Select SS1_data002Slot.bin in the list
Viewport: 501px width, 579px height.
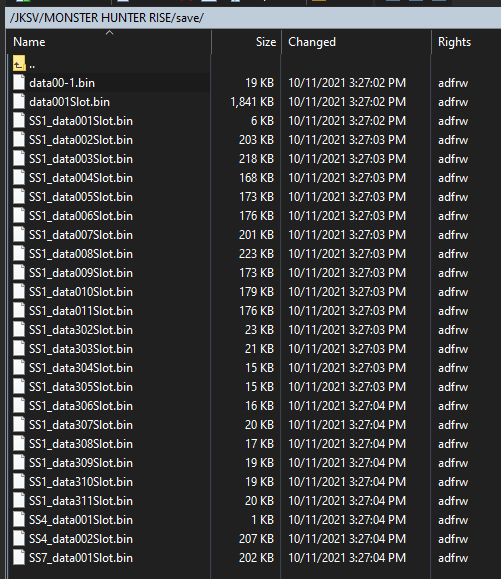tap(81, 140)
